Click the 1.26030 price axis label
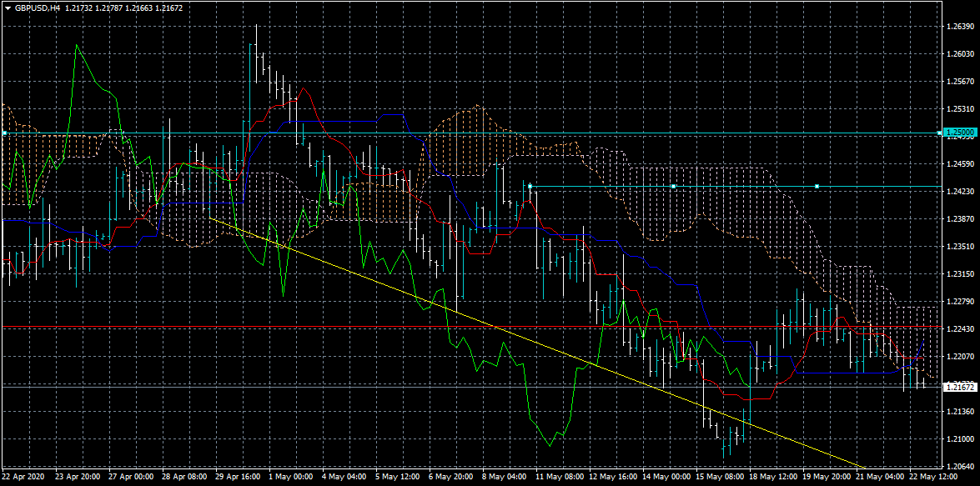 [961, 53]
